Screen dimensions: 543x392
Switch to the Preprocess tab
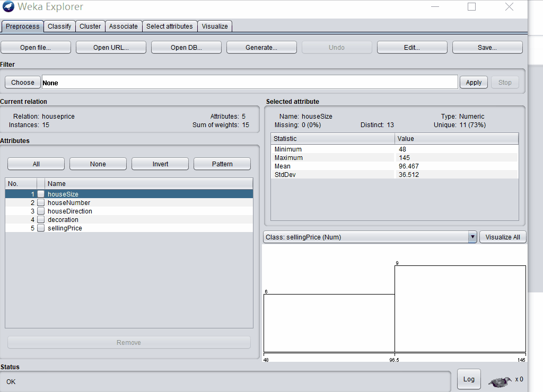(x=22, y=26)
